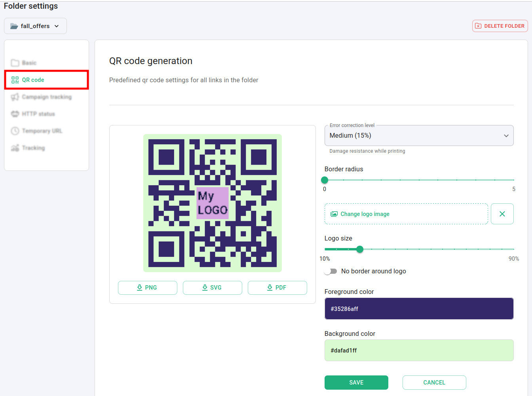
Task: Open the Background color picker field
Action: [419, 351]
